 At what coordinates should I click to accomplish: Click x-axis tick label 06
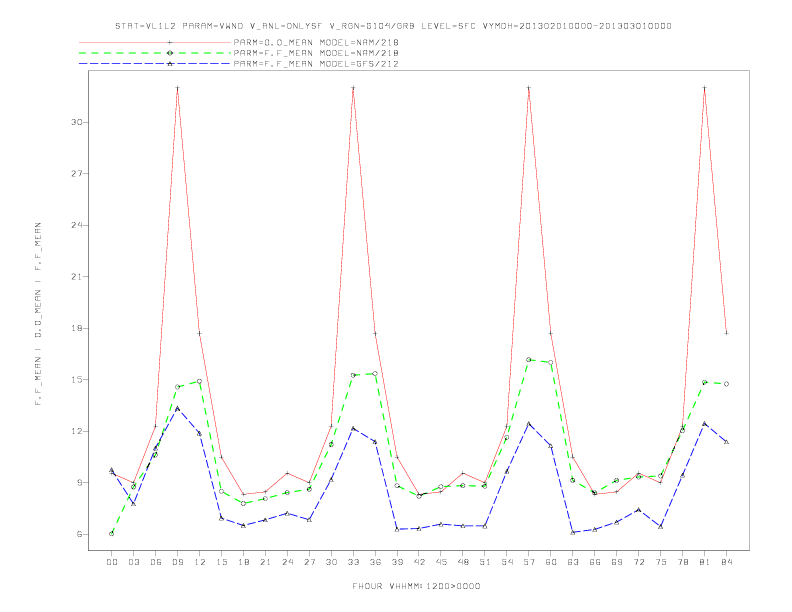(156, 562)
